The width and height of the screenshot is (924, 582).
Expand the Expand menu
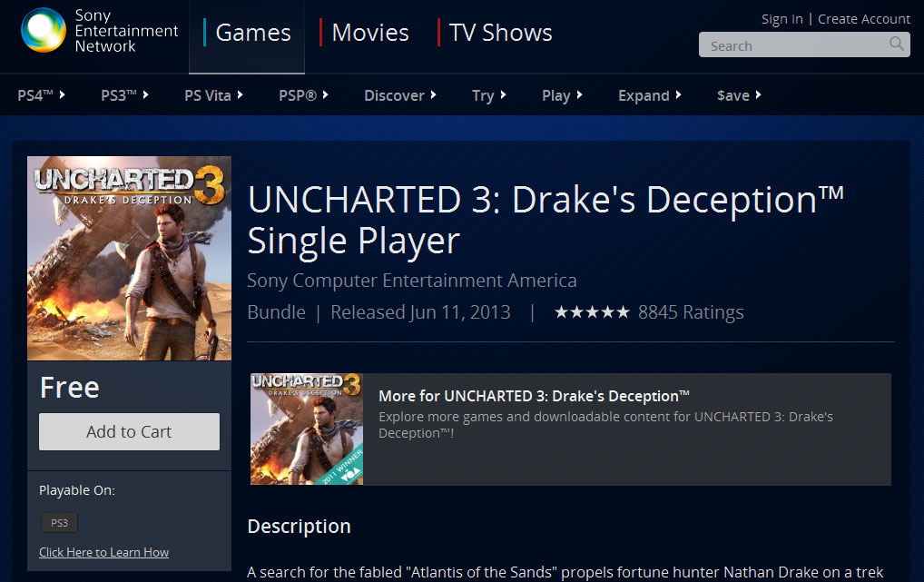(649, 95)
